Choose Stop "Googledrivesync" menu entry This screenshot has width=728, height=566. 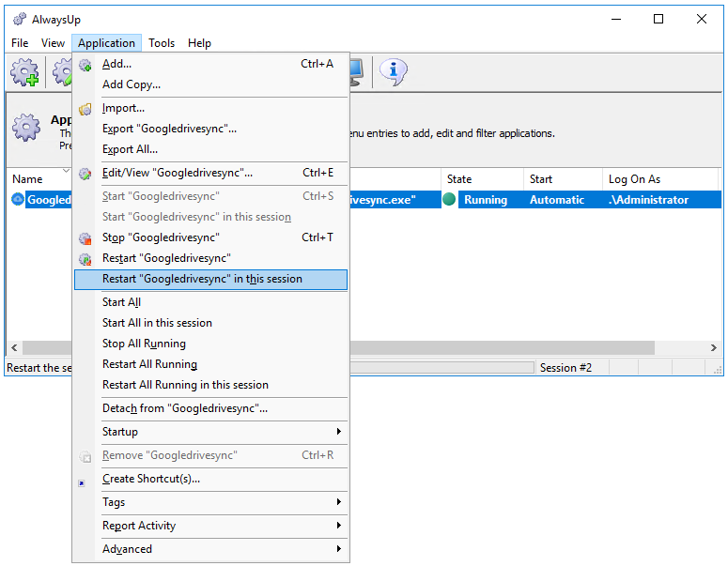pos(210,237)
